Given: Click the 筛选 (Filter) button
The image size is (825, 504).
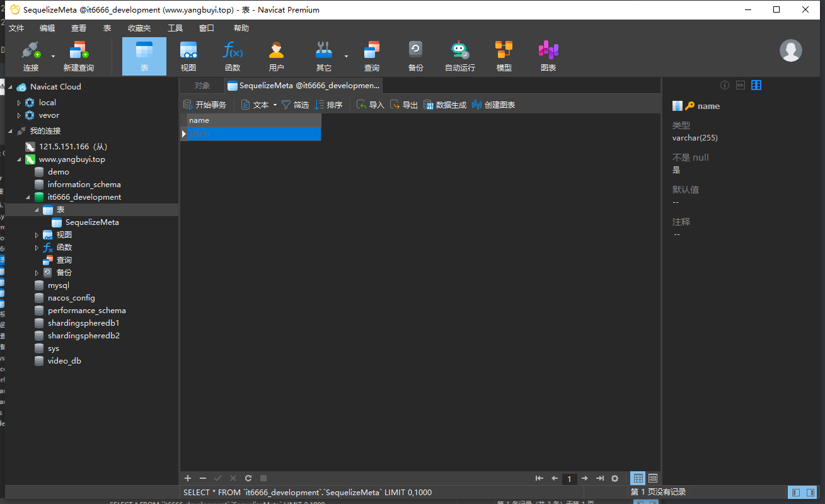Looking at the screenshot, I should coord(296,105).
